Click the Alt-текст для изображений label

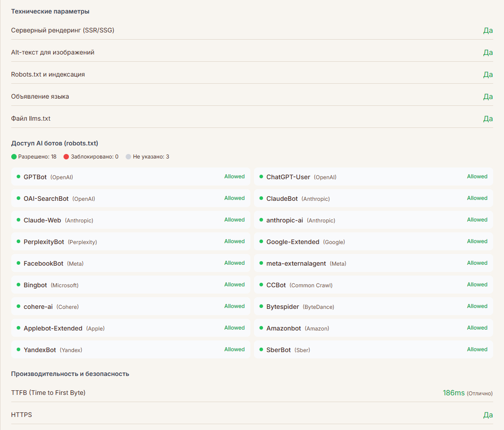pos(53,52)
